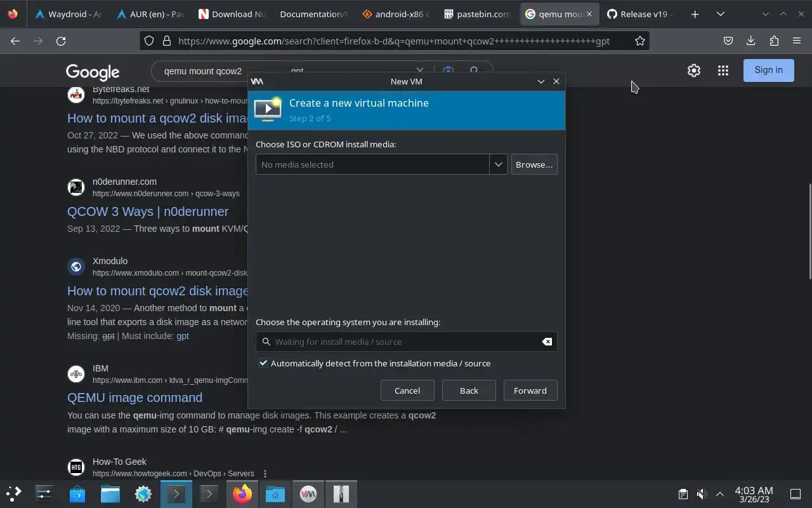Click the site security padlock icon

[167, 41]
